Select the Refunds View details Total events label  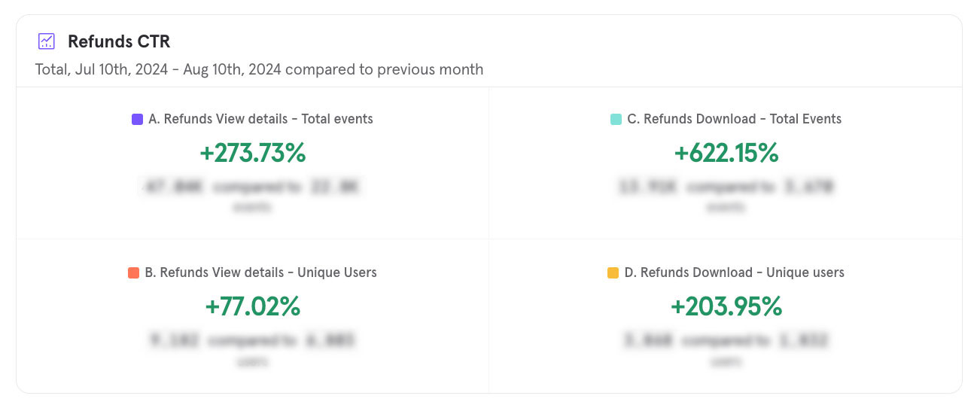click(x=260, y=119)
